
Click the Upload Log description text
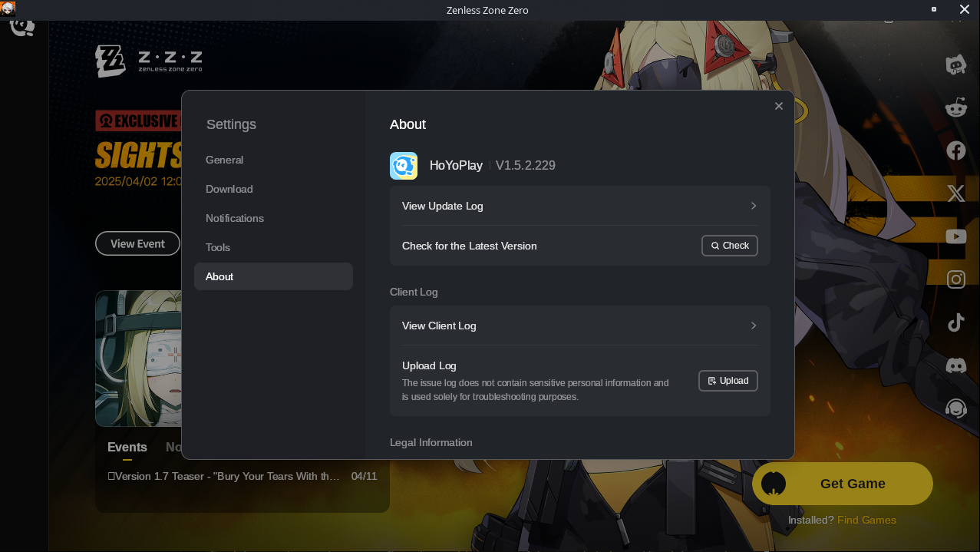(x=536, y=390)
